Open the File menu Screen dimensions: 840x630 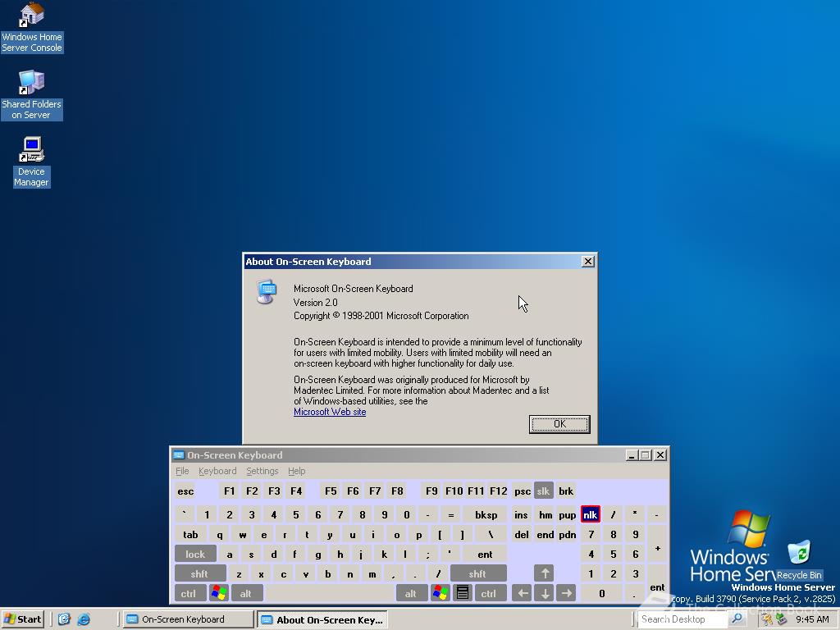coord(182,471)
